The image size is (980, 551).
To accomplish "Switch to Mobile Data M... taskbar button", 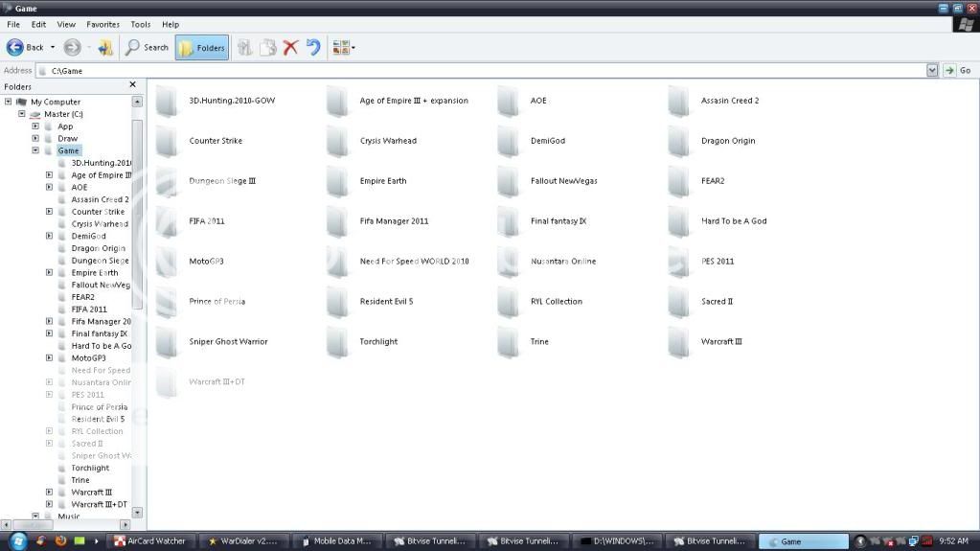I will tap(337, 541).
